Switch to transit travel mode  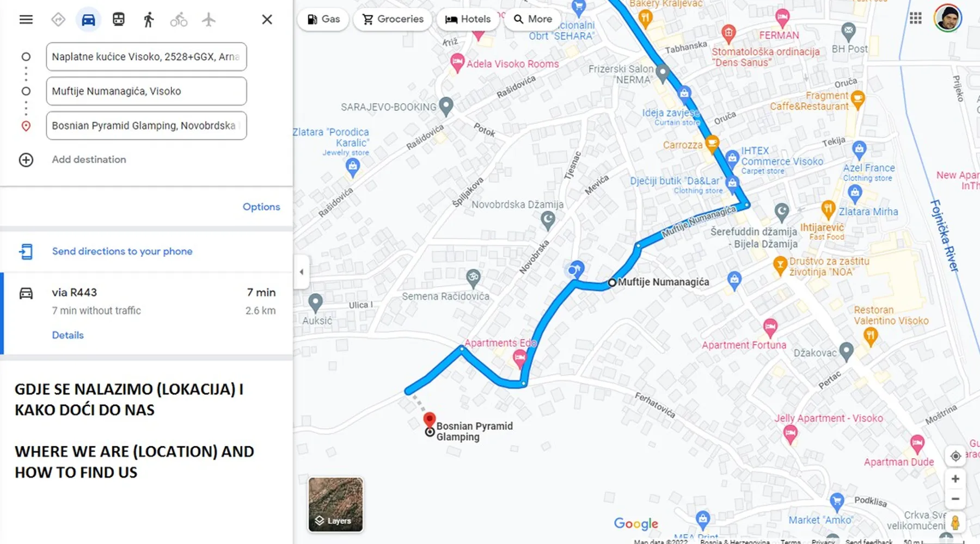coord(118,20)
